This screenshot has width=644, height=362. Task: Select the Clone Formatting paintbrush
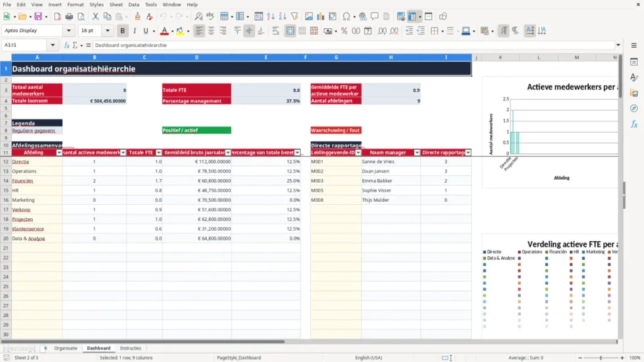[x=138, y=16]
